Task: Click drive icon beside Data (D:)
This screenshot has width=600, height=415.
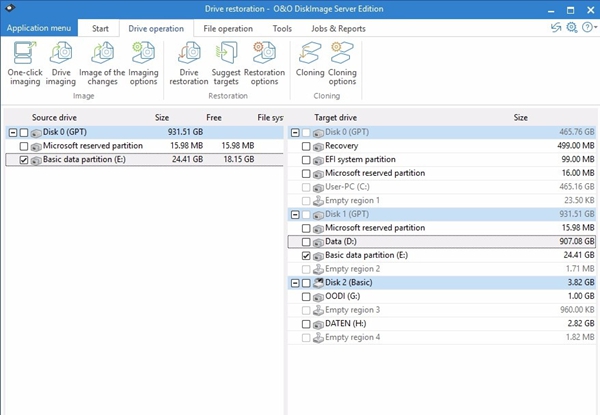Action: point(318,242)
